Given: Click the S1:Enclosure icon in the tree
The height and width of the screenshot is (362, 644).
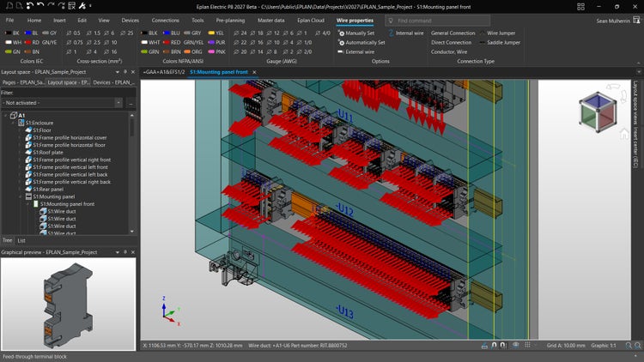Looking at the screenshot, I should coord(21,123).
